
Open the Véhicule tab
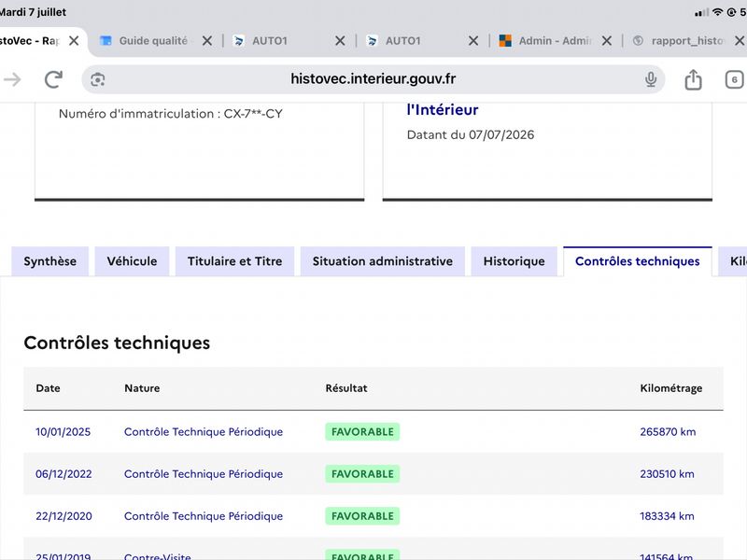click(132, 261)
